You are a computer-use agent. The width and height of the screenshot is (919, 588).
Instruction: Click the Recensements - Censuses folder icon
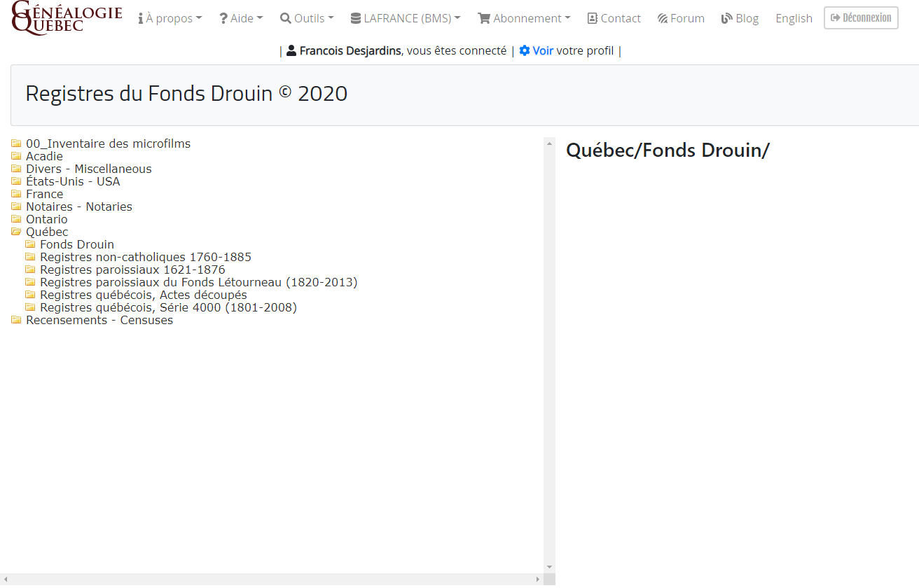point(16,320)
